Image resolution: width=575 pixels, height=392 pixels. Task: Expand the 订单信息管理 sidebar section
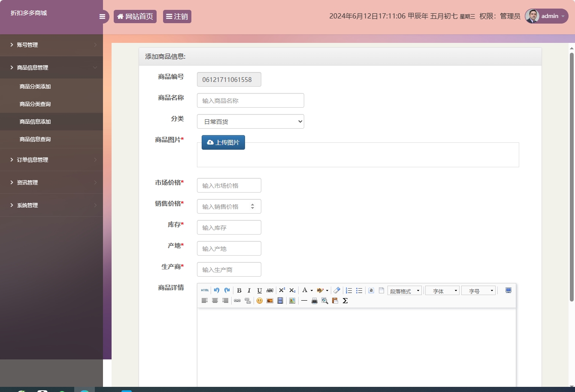[33, 160]
